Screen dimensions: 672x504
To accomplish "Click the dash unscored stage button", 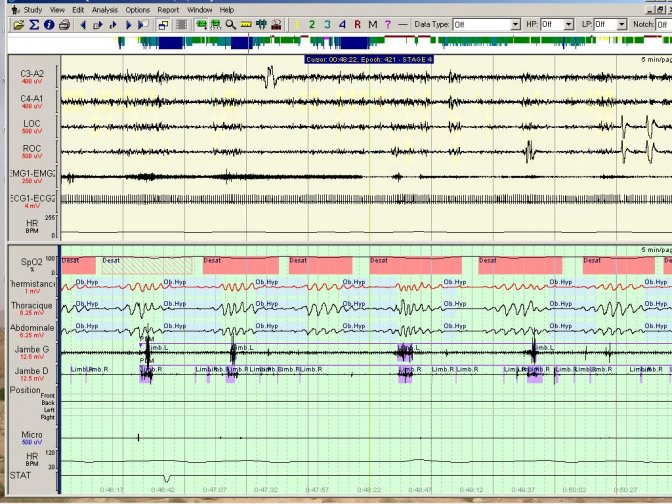I will click(402, 25).
